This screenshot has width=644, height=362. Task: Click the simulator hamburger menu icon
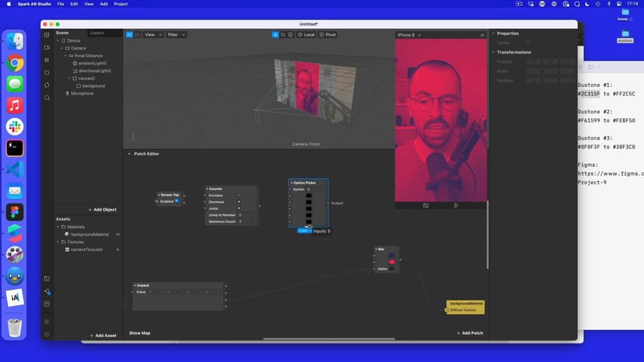482,35
